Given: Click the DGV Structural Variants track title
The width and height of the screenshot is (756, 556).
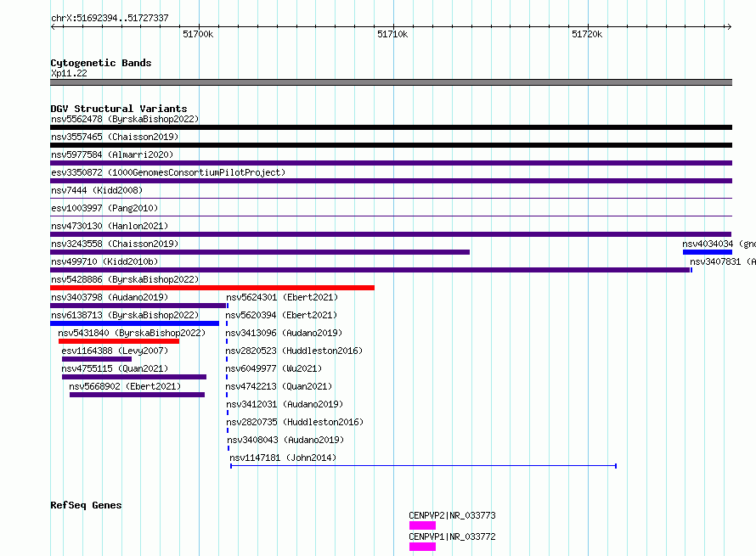Looking at the screenshot, I should point(119,109).
